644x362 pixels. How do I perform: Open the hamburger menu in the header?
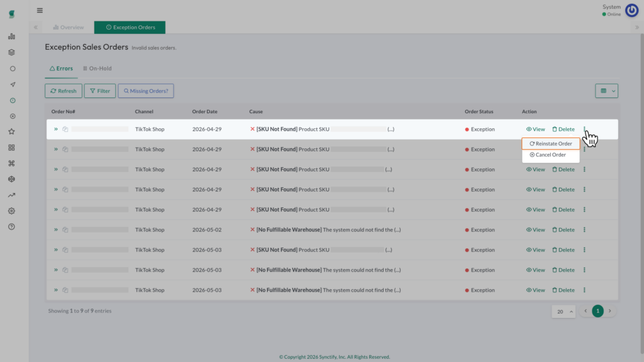[40, 11]
